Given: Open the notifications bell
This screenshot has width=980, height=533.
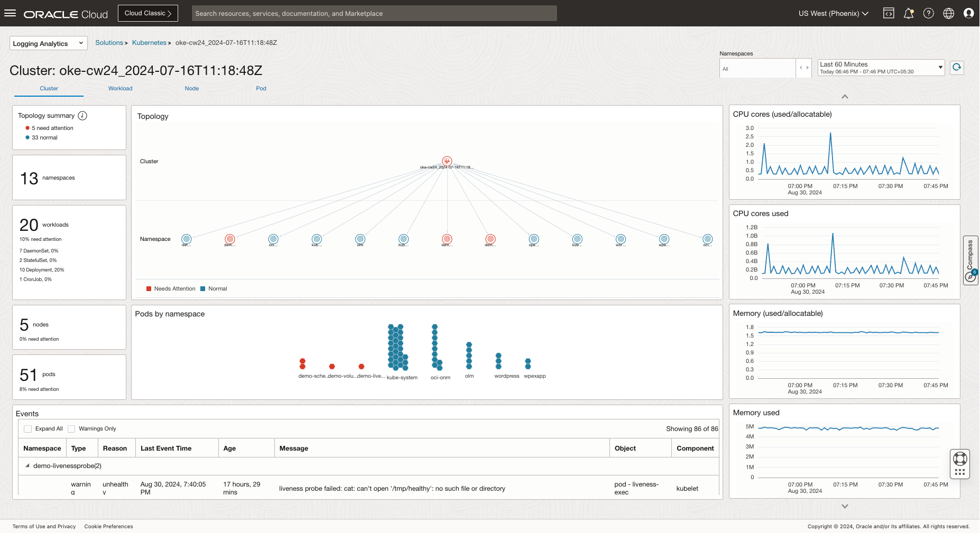Looking at the screenshot, I should pyautogui.click(x=909, y=13).
